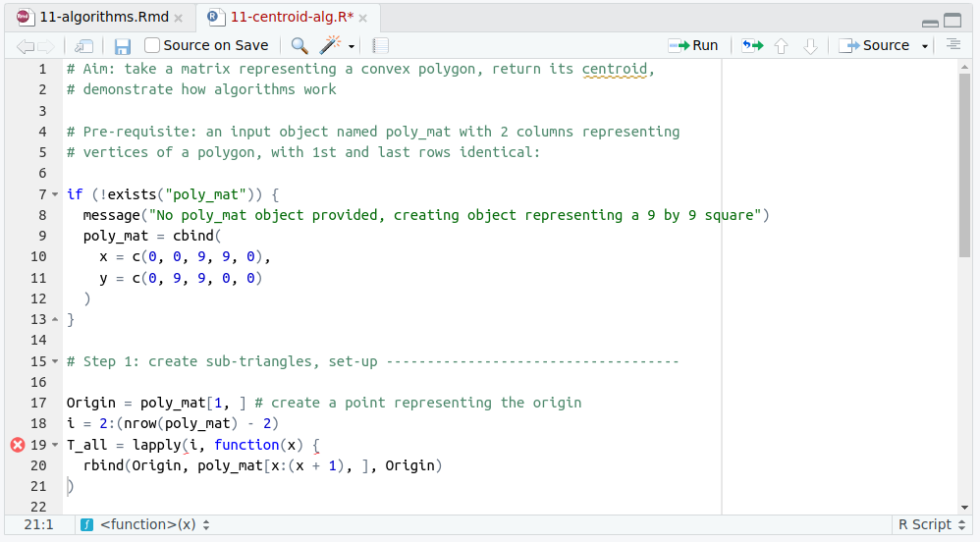Screen dimensions: 980x542
Task: Click the function scope icon in status bar
Action: [x=86, y=524]
